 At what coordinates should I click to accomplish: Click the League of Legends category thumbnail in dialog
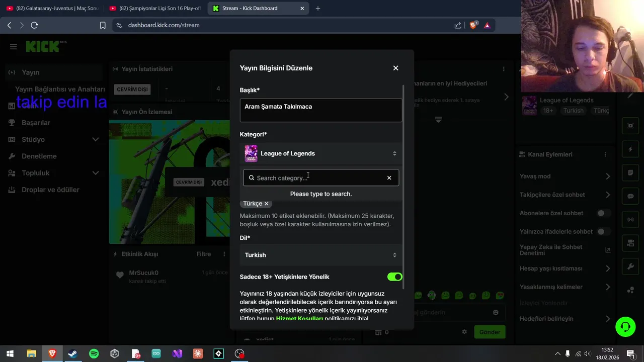click(251, 153)
